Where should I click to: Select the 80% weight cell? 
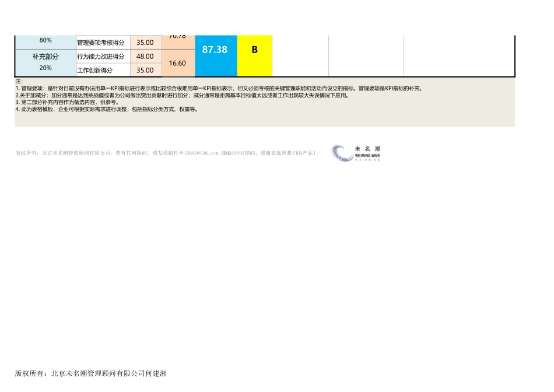coord(44,39)
